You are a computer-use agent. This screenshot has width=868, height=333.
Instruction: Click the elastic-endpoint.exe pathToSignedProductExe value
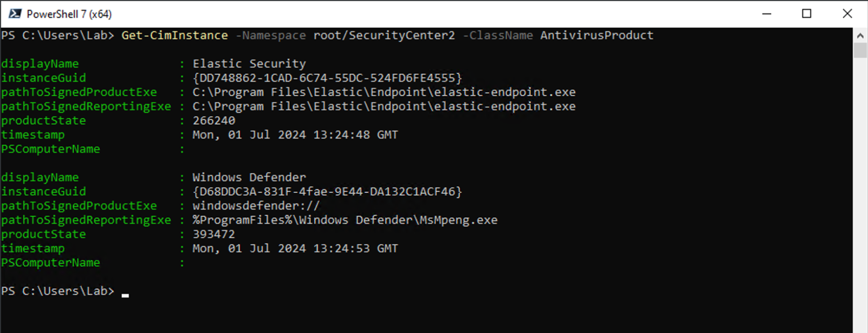click(x=384, y=92)
